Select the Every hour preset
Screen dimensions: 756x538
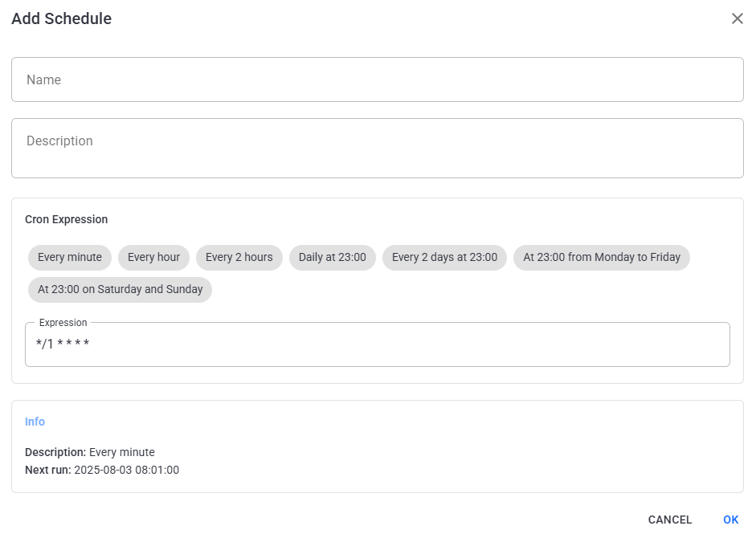pyautogui.click(x=153, y=258)
